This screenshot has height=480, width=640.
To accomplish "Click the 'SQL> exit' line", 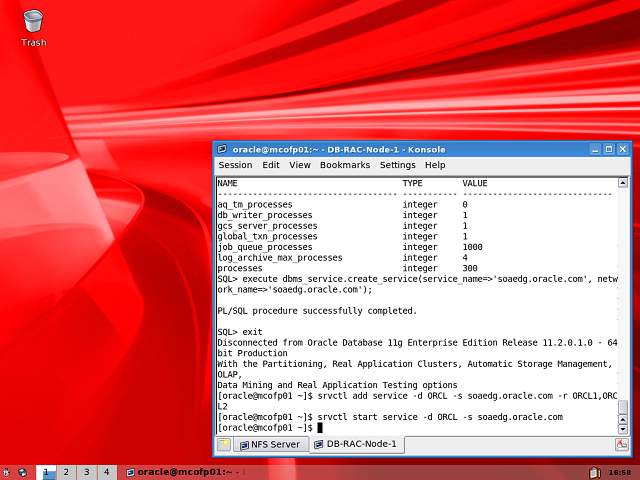I will click(x=240, y=332).
